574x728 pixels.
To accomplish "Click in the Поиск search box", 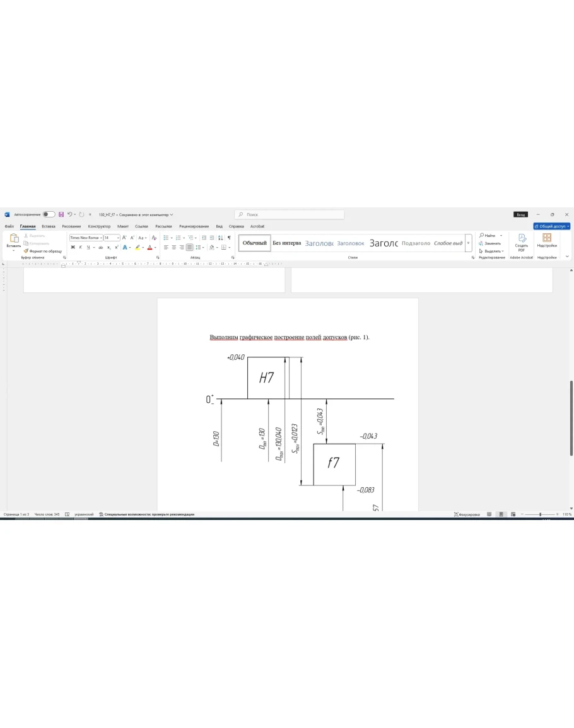I will (x=290, y=214).
